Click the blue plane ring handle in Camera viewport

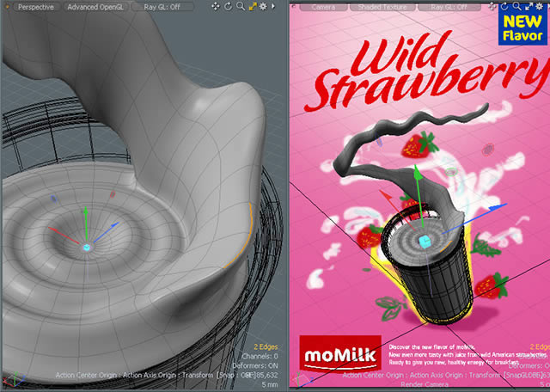[x=379, y=139]
